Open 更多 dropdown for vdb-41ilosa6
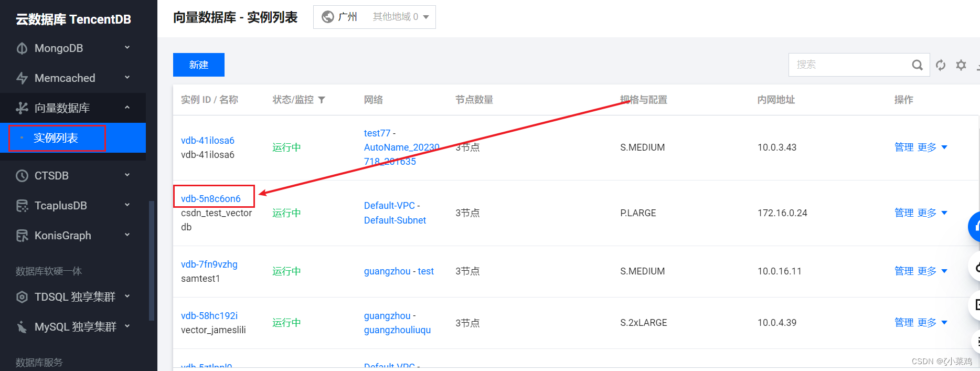 click(932, 147)
